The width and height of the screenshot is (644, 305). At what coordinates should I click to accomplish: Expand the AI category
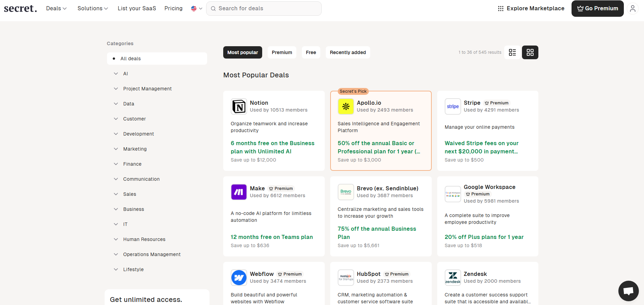point(125,74)
